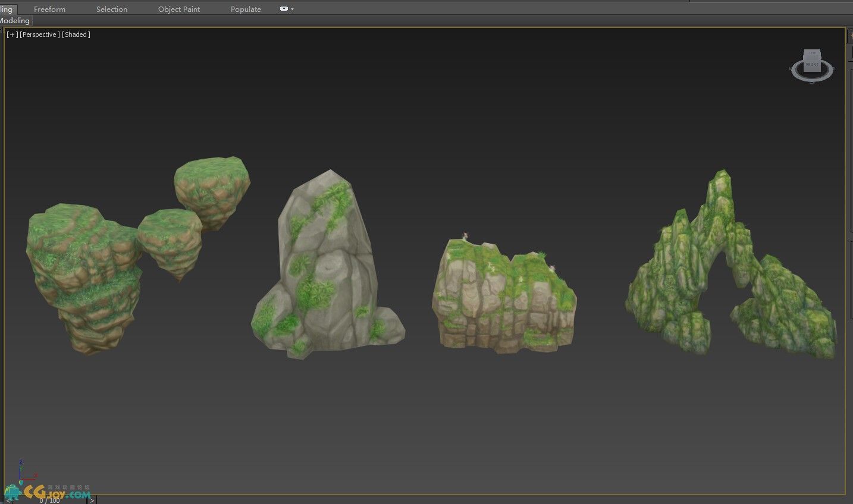Image resolution: width=853 pixels, height=504 pixels.
Task: Expand the ribbon display options dropdown
Action: (x=287, y=9)
